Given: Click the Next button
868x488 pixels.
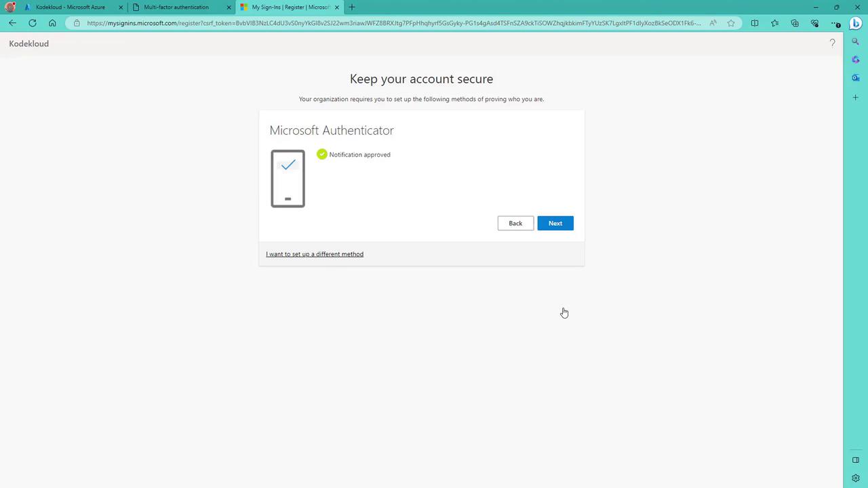Looking at the screenshot, I should (x=555, y=223).
